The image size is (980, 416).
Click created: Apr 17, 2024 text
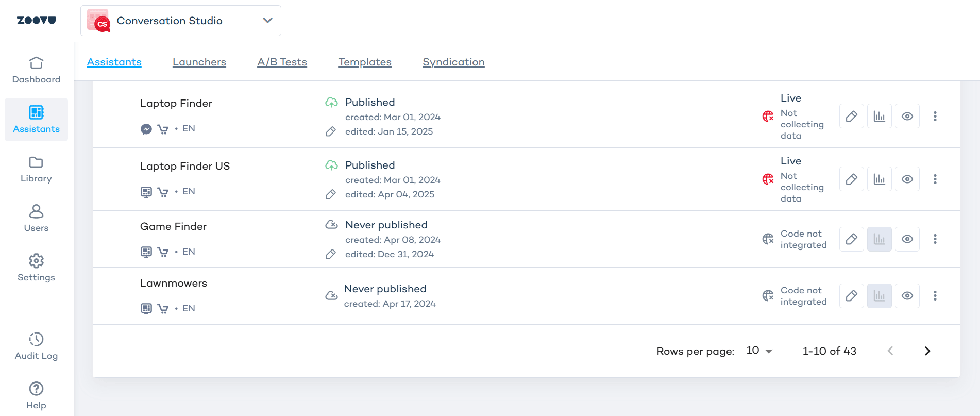click(390, 304)
